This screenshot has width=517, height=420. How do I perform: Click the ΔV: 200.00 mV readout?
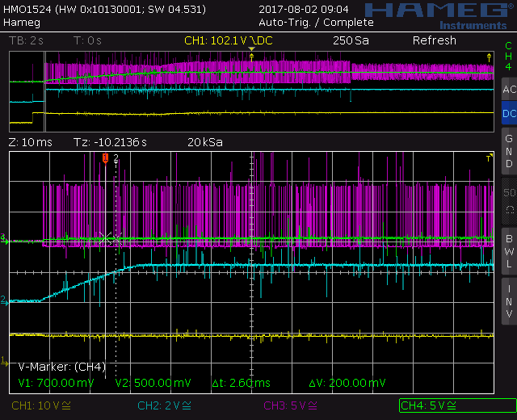[347, 383]
